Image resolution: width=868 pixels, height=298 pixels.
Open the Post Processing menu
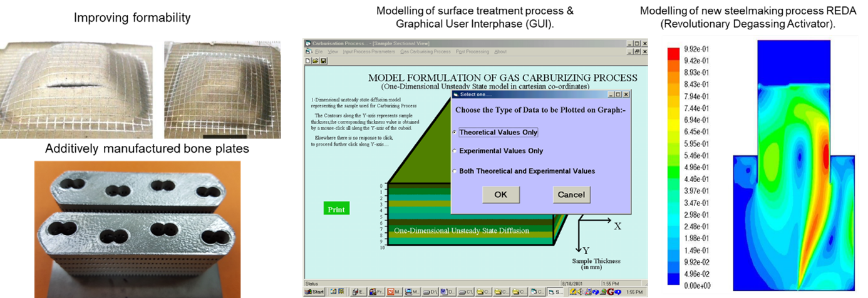[472, 51]
